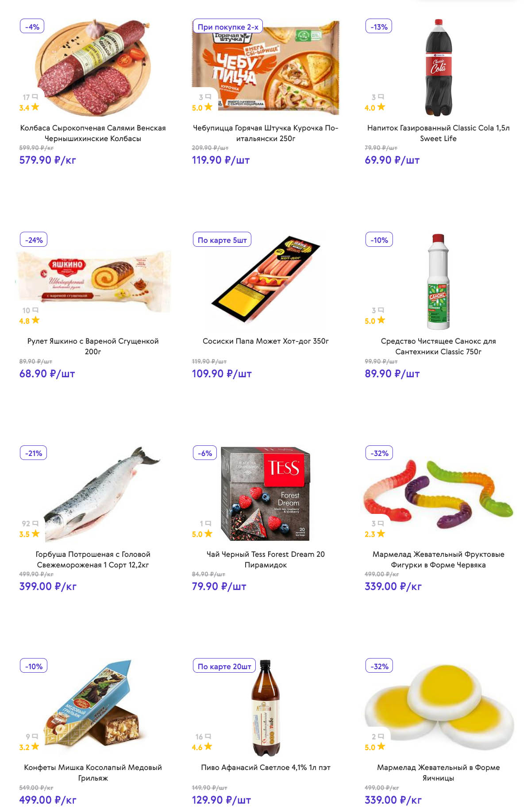
Task: Click the comment icon on Афанасий beer card
Action: pos(208,737)
